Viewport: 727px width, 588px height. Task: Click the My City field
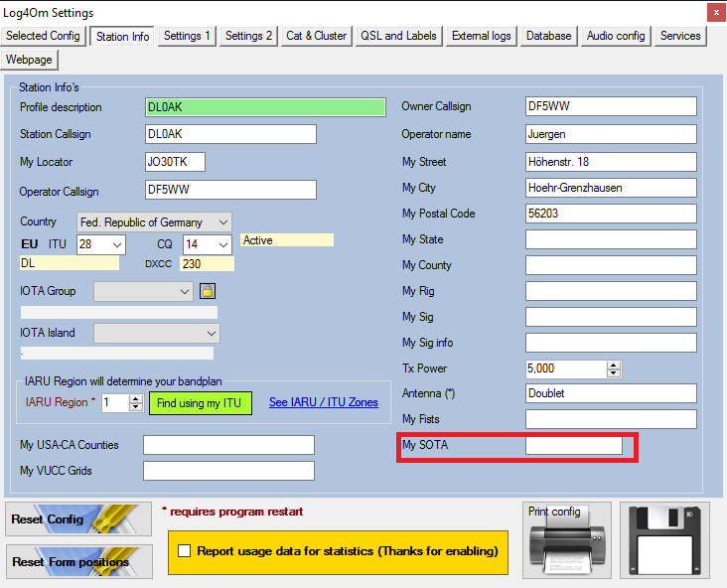[x=611, y=188]
